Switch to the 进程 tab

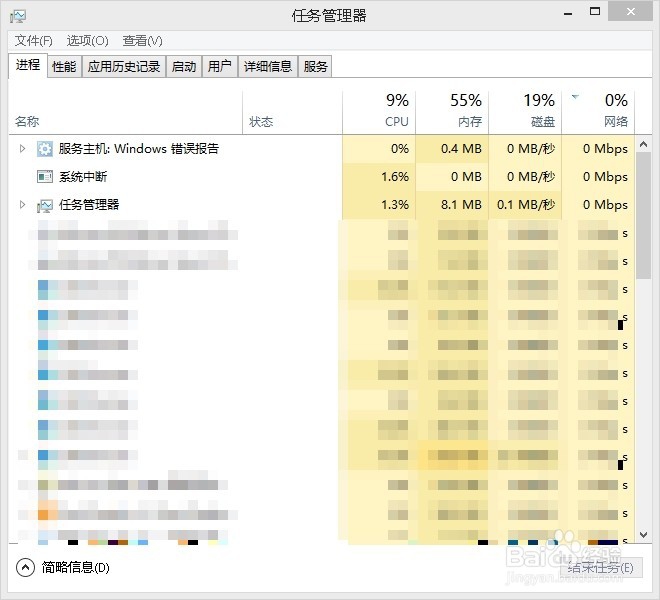[x=28, y=65]
